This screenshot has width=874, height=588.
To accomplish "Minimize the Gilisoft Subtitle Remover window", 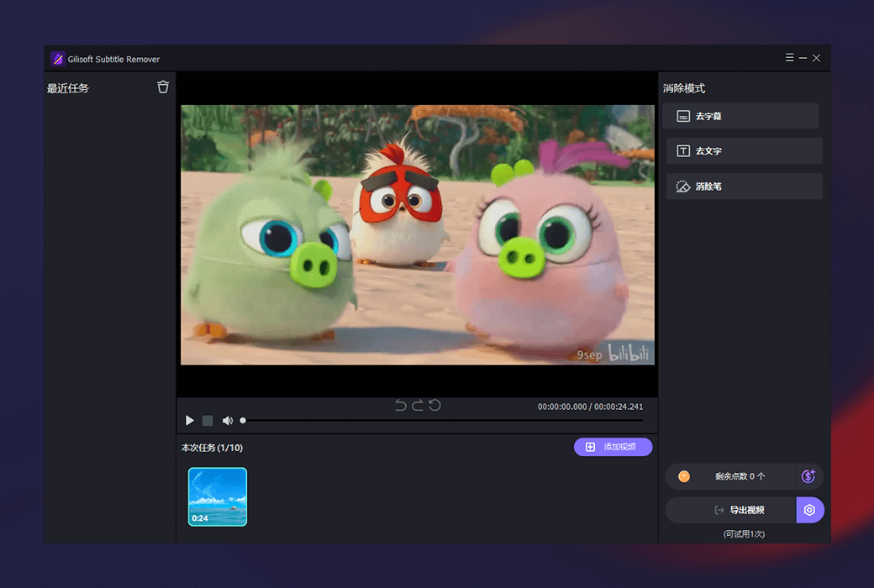I will pos(803,58).
